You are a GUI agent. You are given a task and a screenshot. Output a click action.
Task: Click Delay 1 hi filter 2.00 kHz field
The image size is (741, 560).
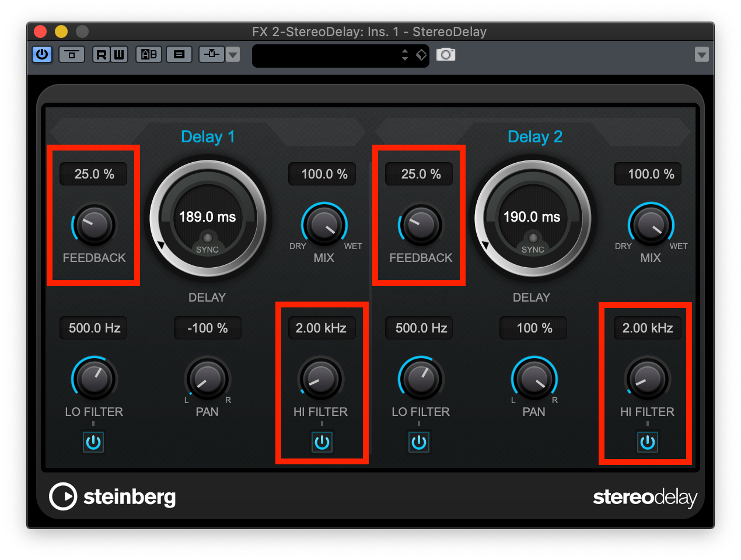point(321,328)
